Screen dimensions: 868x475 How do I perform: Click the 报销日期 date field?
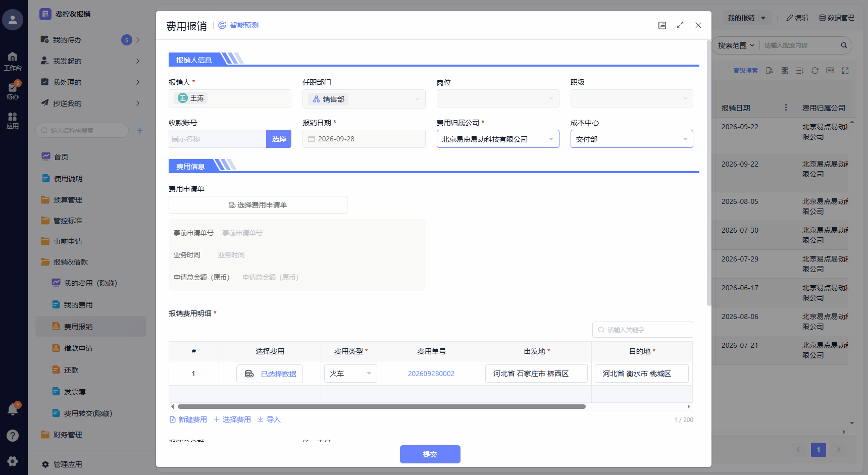click(364, 139)
